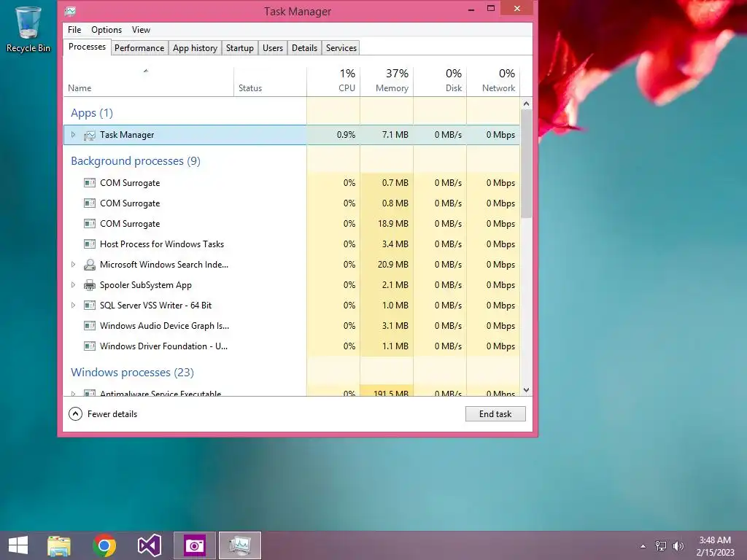Screen dimensions: 747x560
Task: Click the Windows Audio Device Graph icon
Action: tap(90, 326)
